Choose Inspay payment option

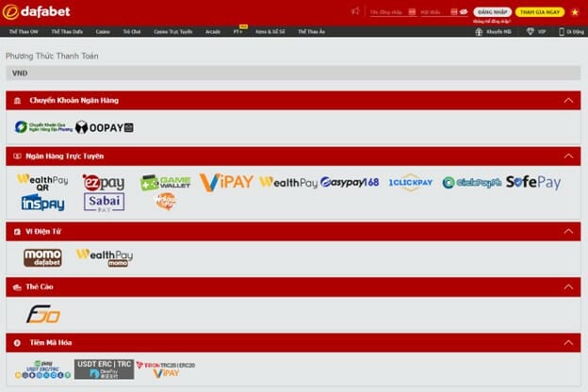pos(42,203)
